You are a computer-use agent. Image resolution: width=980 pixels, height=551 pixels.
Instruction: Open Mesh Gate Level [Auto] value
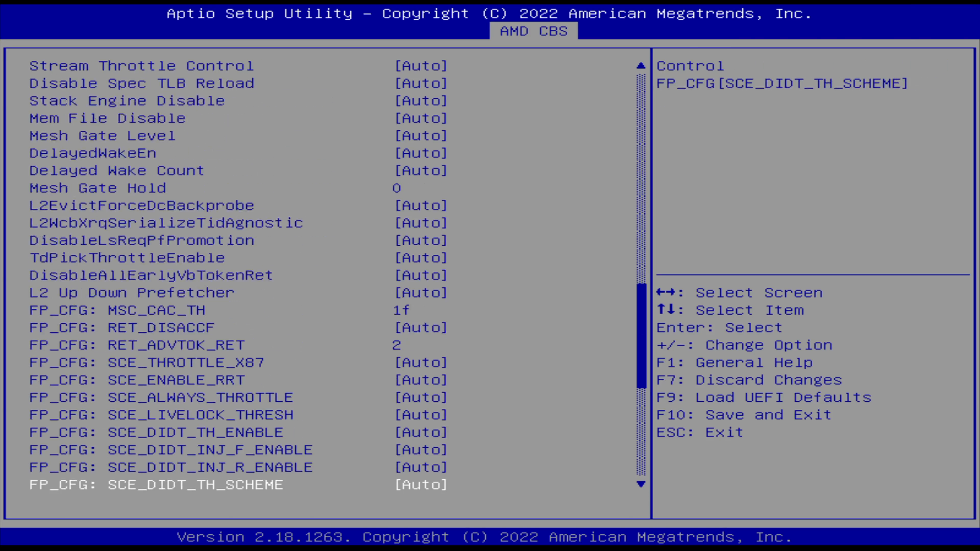pyautogui.click(x=421, y=136)
